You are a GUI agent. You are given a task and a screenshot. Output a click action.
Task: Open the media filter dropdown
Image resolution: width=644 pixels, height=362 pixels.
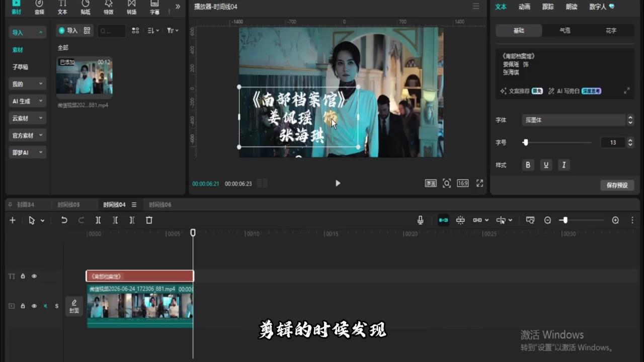173,31
